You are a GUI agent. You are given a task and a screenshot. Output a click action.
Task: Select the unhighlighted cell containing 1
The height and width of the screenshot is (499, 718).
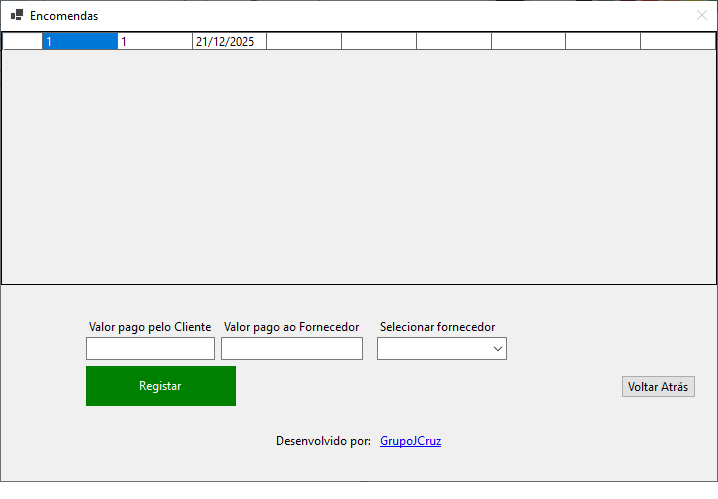(154, 42)
